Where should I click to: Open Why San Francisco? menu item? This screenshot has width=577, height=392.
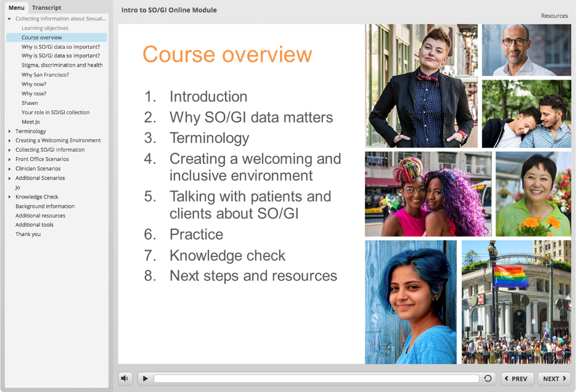click(x=45, y=75)
